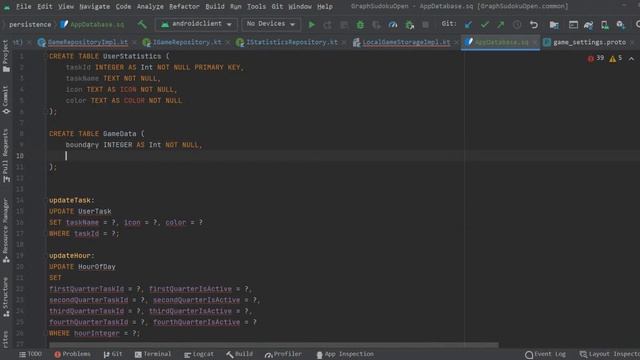Open the Navigate menu

[x=94, y=7]
